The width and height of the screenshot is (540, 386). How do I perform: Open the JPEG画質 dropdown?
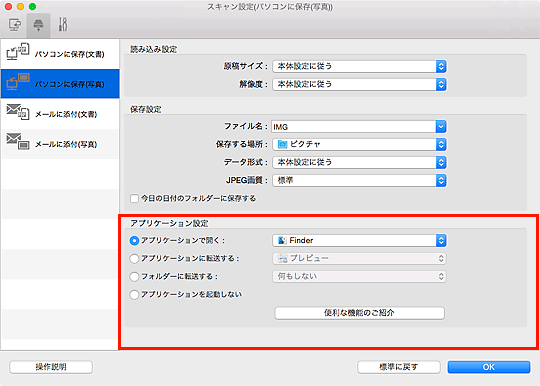pos(359,180)
